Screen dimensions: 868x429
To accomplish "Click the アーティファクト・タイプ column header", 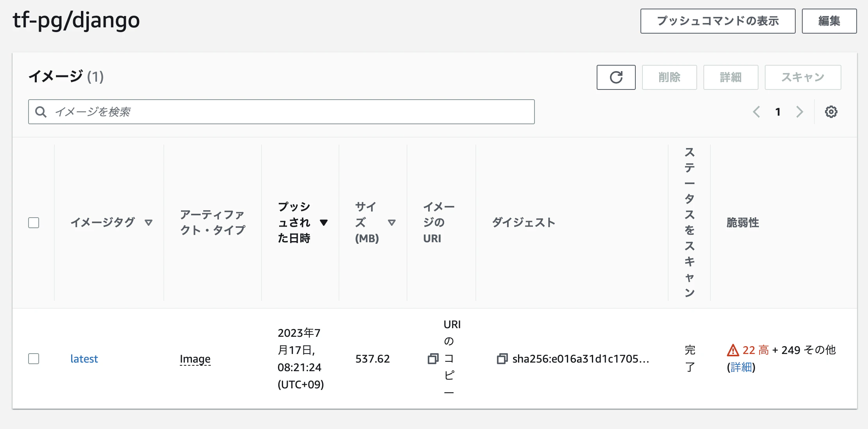I will [x=212, y=223].
